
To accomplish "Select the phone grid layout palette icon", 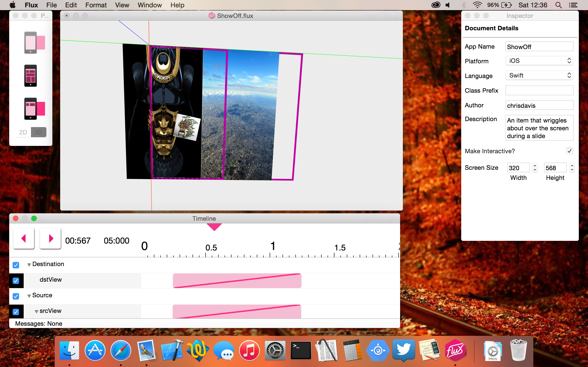I will tap(30, 75).
